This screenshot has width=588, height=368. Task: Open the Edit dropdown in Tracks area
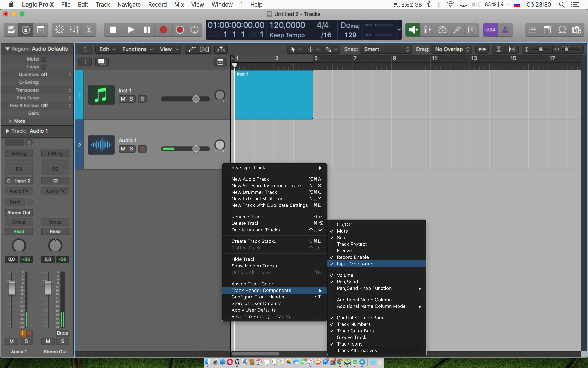(x=107, y=49)
